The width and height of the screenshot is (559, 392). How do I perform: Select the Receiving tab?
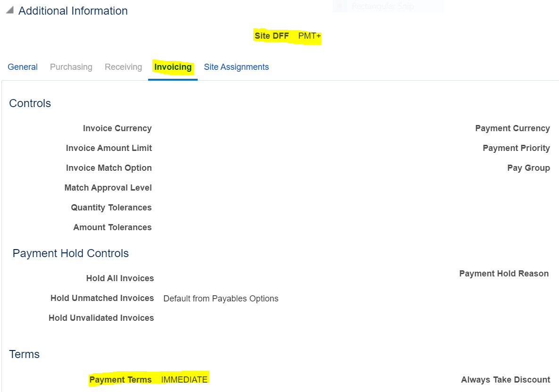123,67
